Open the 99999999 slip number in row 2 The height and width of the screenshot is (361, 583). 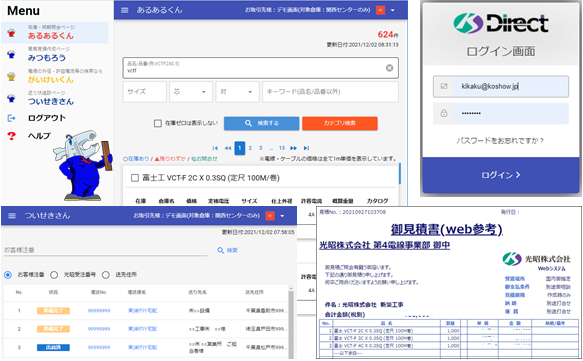coord(99,329)
